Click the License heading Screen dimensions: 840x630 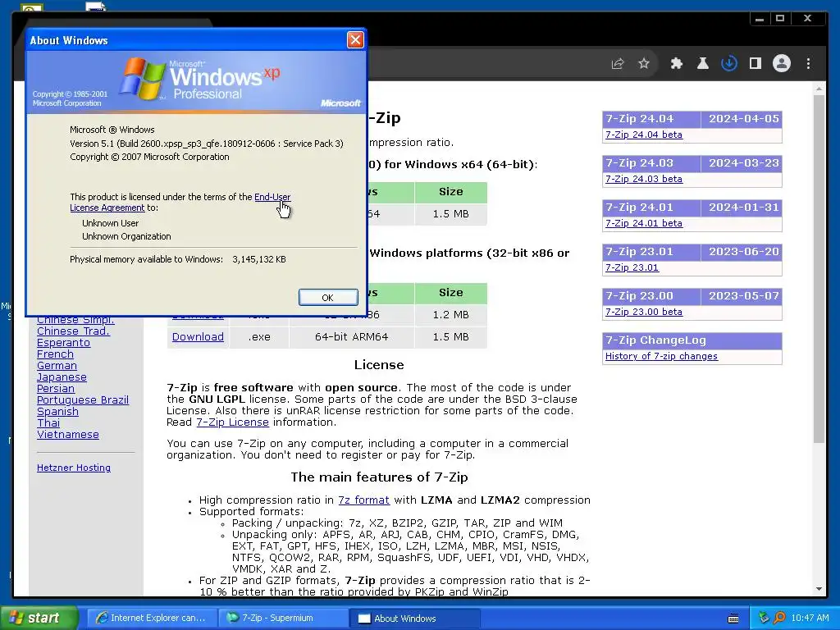(379, 365)
